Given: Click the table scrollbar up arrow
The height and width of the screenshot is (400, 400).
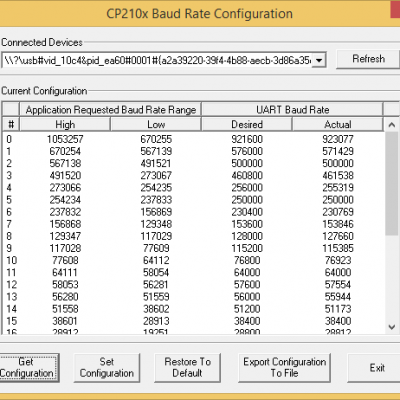Looking at the screenshot, I should pos(392,125).
